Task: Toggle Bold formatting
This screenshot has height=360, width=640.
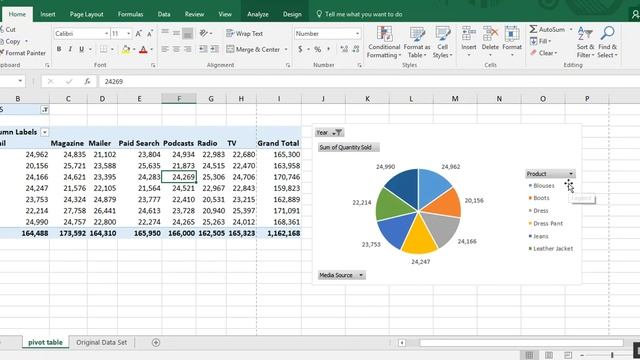Action: click(59, 49)
